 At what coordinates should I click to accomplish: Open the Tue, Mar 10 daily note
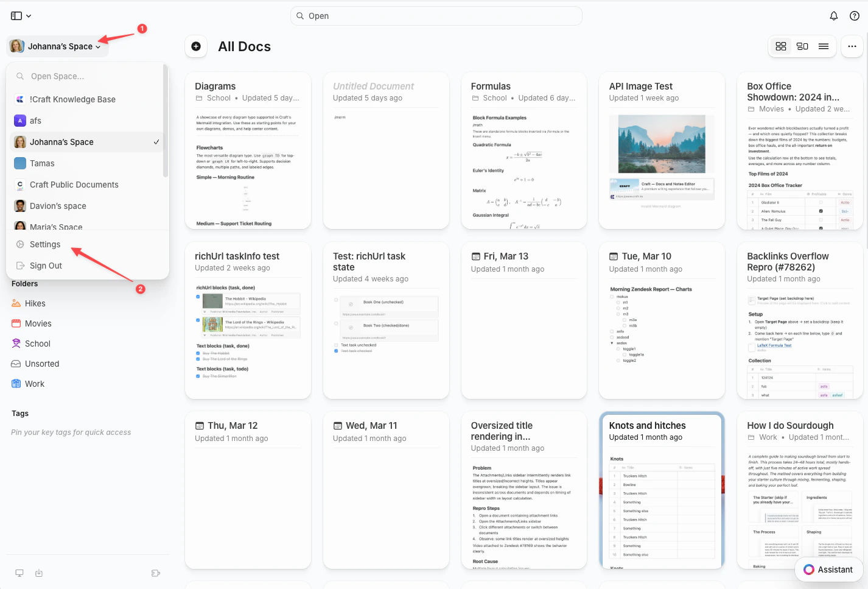tap(662, 320)
